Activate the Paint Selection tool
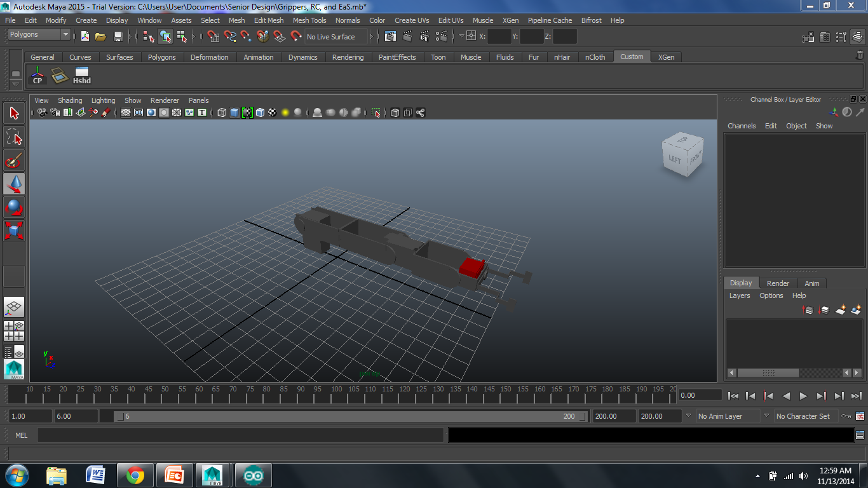 (x=14, y=159)
